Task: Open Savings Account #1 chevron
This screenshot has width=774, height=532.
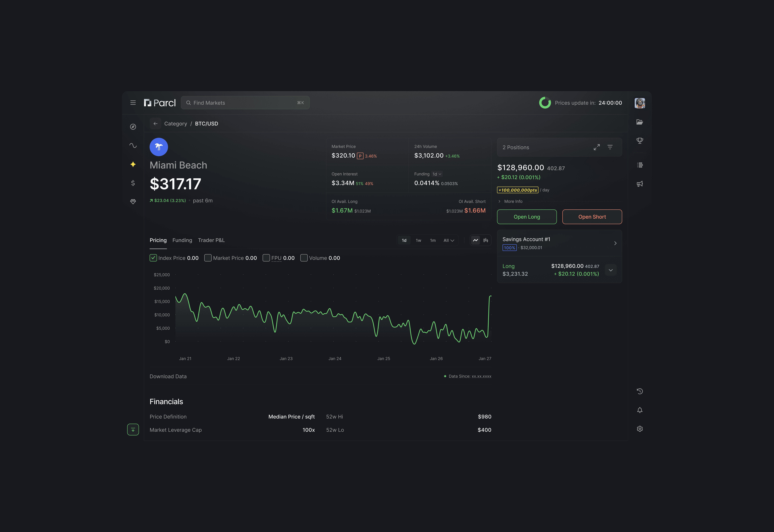Action: coord(615,243)
